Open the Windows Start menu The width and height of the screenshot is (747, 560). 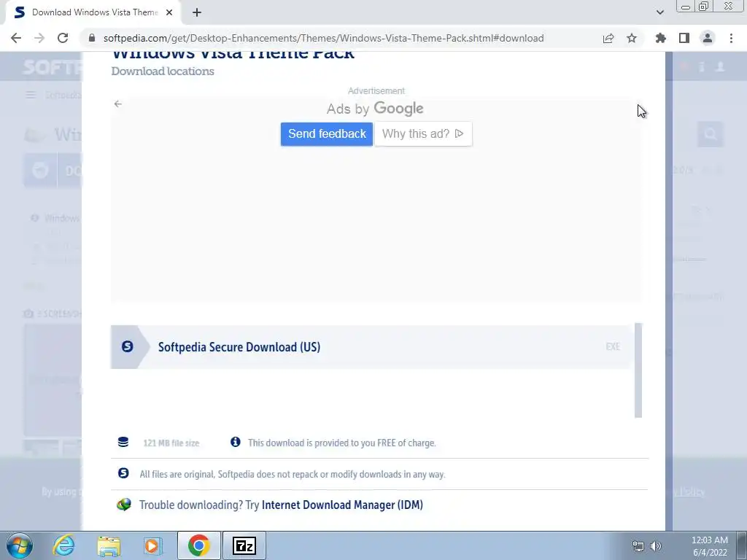pyautogui.click(x=19, y=545)
